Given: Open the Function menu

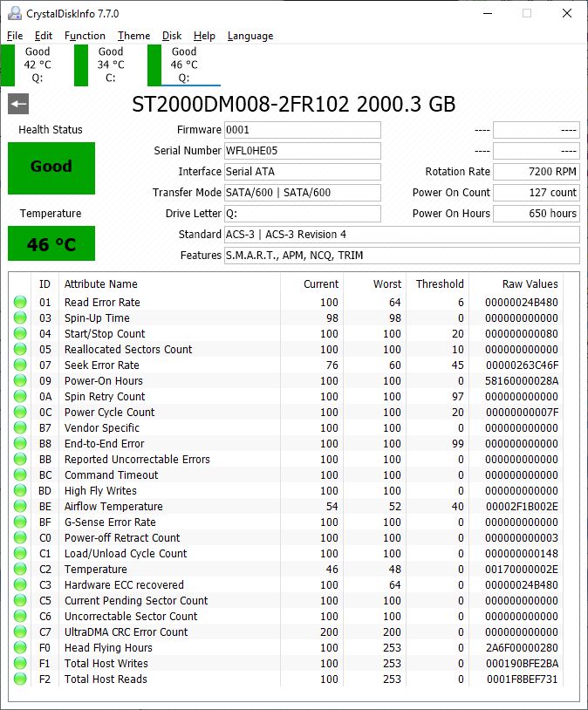Looking at the screenshot, I should click(85, 36).
